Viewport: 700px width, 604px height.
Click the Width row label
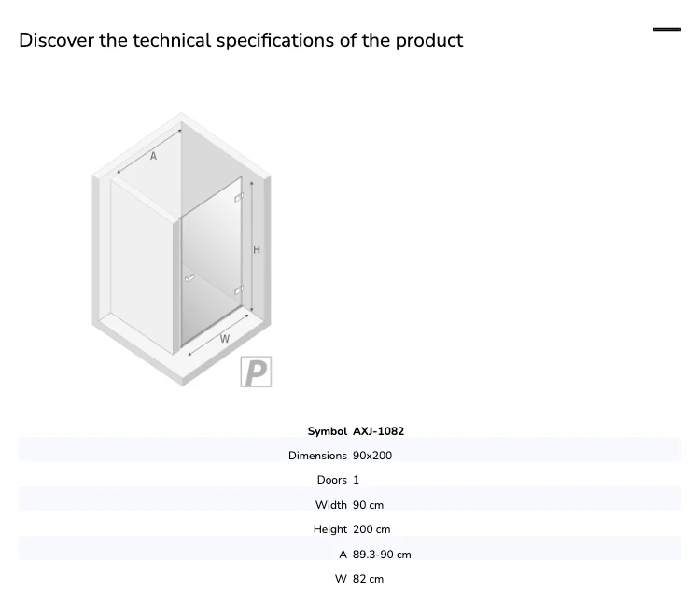tap(330, 505)
